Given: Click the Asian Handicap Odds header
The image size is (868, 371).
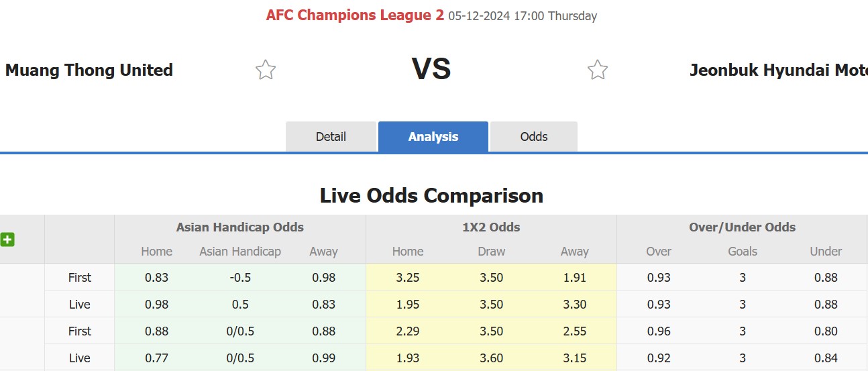Looking at the screenshot, I should (x=240, y=227).
